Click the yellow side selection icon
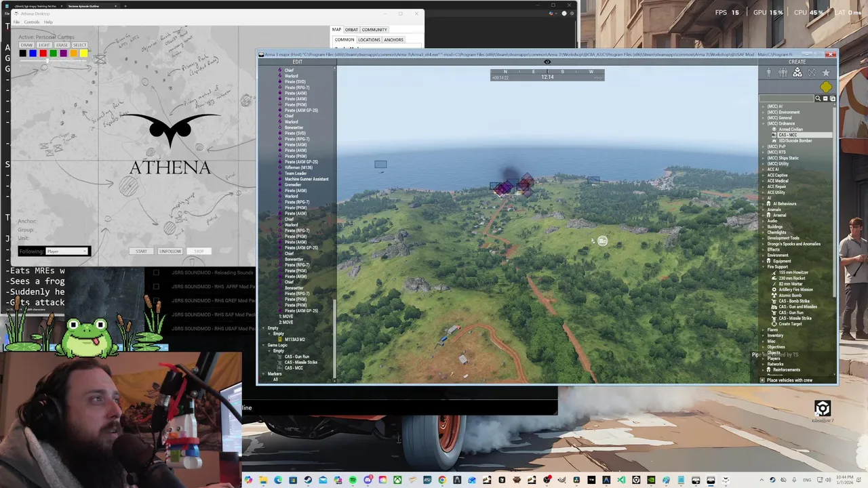868x488 pixels. click(x=826, y=87)
